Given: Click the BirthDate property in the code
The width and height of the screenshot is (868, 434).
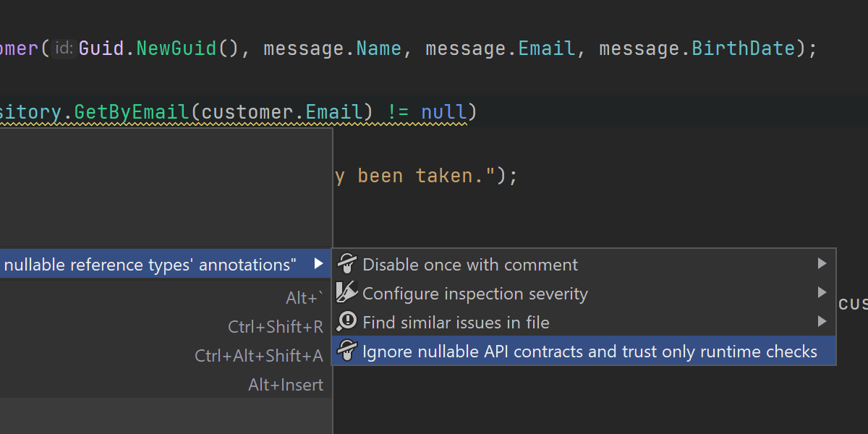Looking at the screenshot, I should (744, 49).
